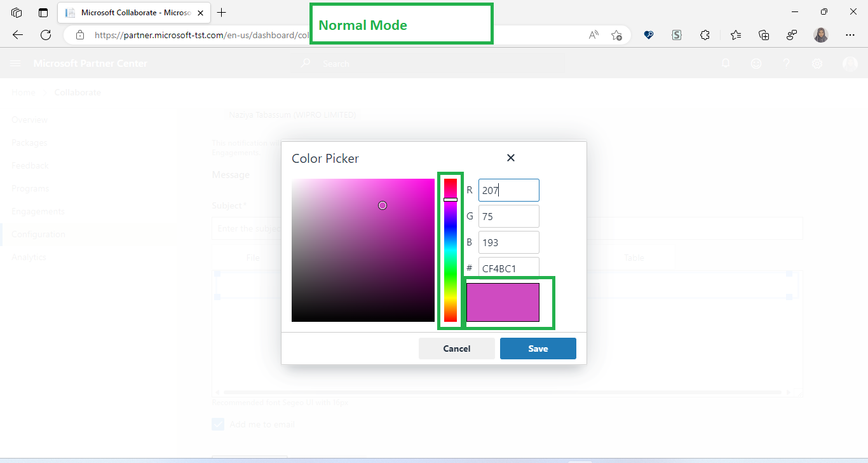Click the notifications bell in Partner Center
This screenshot has height=463, width=868.
pyautogui.click(x=726, y=63)
